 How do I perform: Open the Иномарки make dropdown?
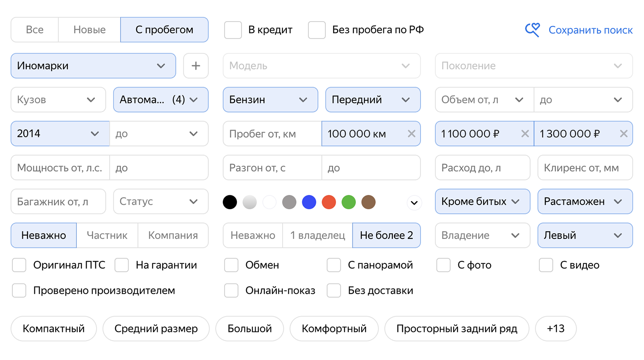[x=93, y=66]
